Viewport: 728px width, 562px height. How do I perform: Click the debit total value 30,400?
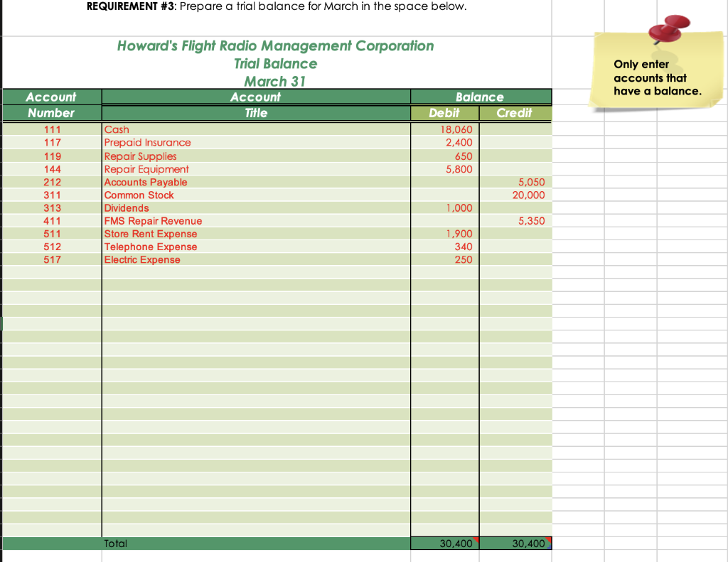coord(455,543)
